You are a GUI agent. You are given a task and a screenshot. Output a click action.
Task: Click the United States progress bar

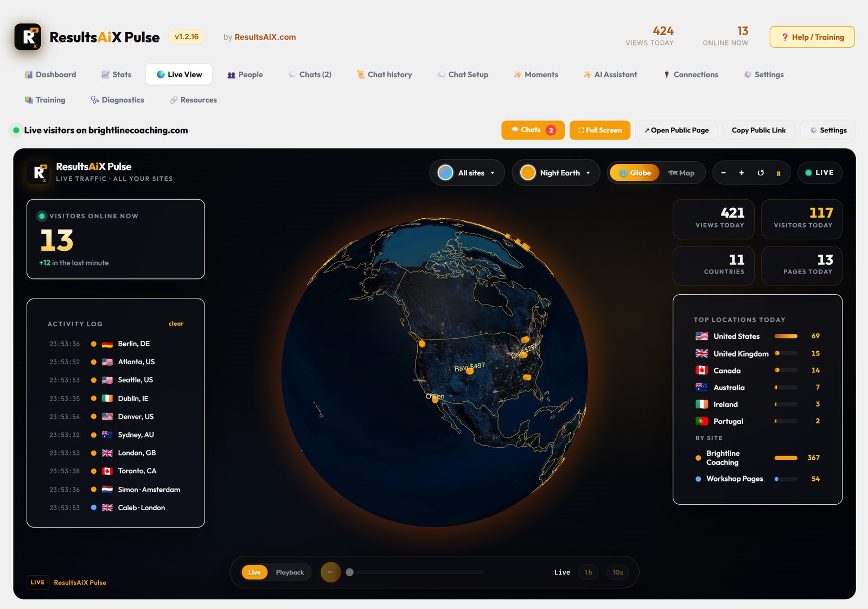(x=786, y=337)
